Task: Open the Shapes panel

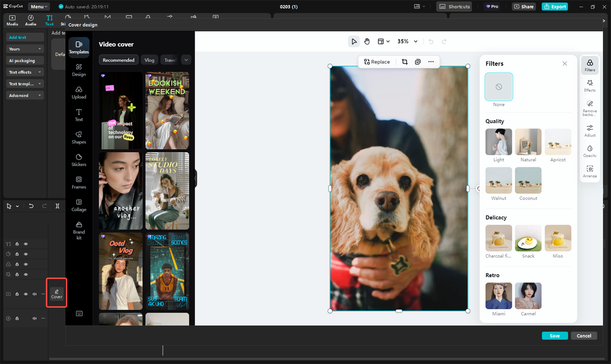Action: [x=79, y=137]
